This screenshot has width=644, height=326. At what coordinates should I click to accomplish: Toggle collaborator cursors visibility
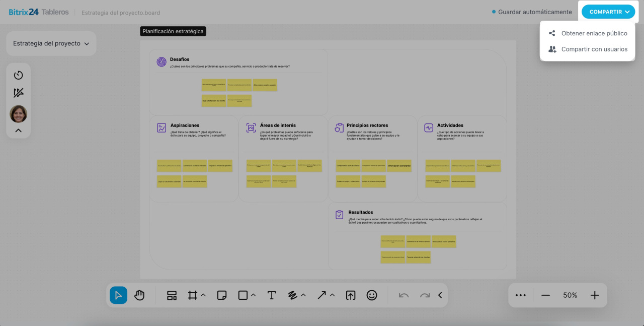tap(19, 93)
